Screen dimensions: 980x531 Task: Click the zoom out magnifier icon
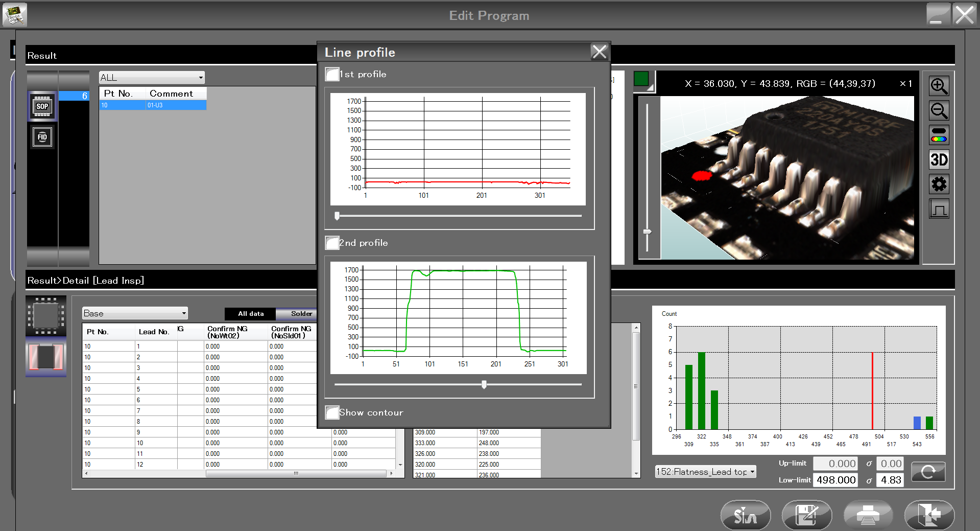click(939, 110)
